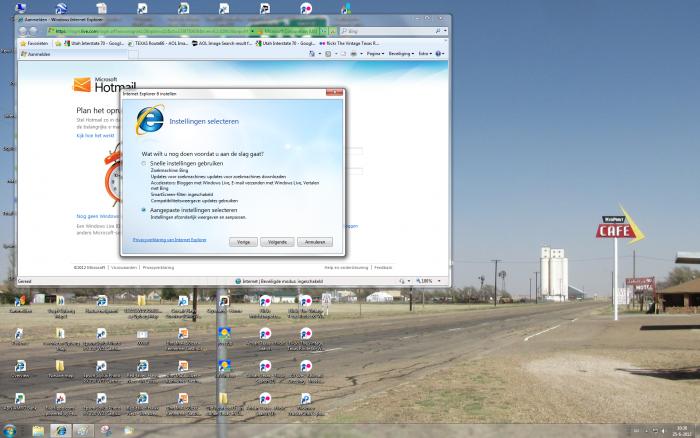The image size is (700, 438).
Task: Click the search magnifier icon
Action: click(438, 31)
